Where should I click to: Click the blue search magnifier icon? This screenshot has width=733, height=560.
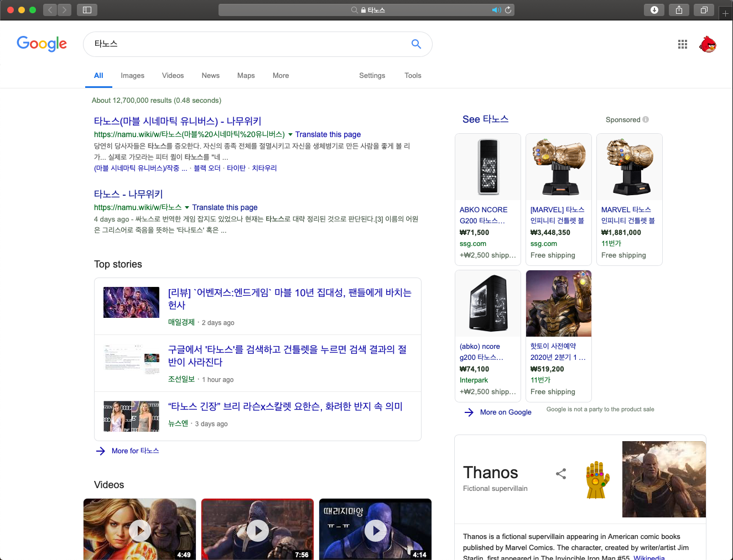pos(416,44)
